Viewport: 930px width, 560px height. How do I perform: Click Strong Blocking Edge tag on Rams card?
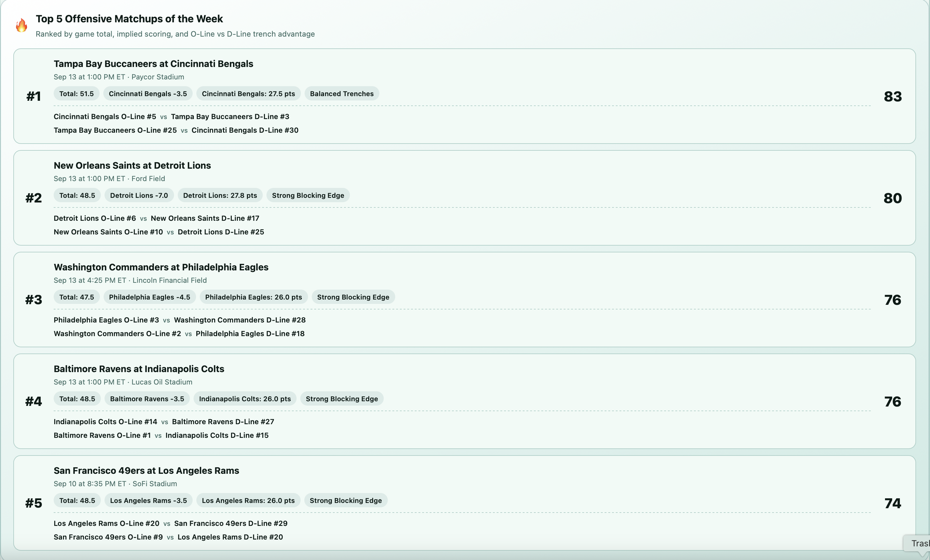coord(346,500)
